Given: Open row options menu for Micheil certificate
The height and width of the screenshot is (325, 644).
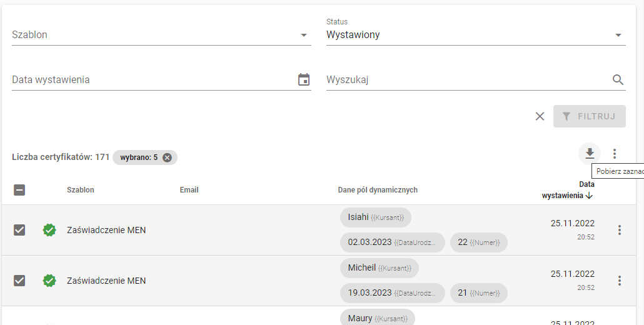Looking at the screenshot, I should [x=620, y=280].
